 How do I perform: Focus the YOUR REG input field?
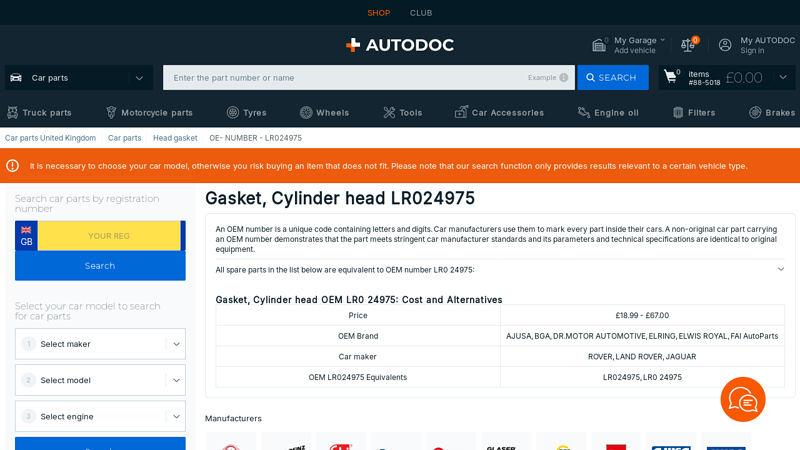pyautogui.click(x=109, y=236)
